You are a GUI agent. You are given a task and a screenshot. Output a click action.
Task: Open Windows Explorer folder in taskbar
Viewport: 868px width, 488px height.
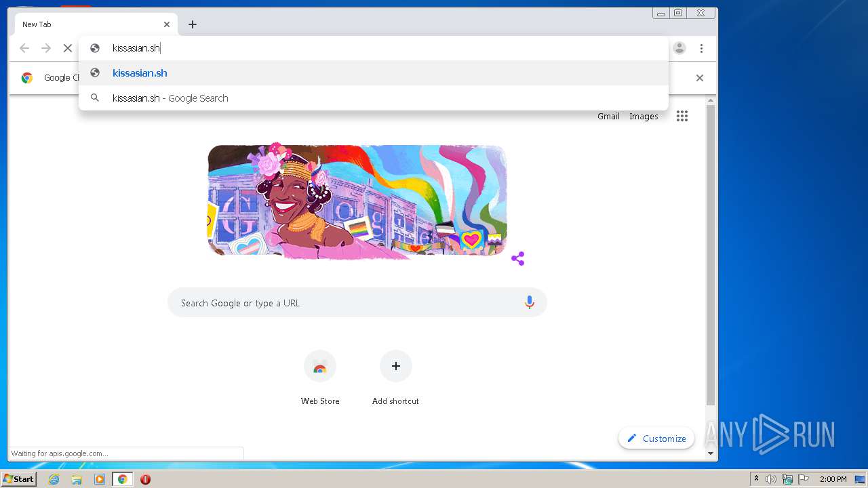77,479
